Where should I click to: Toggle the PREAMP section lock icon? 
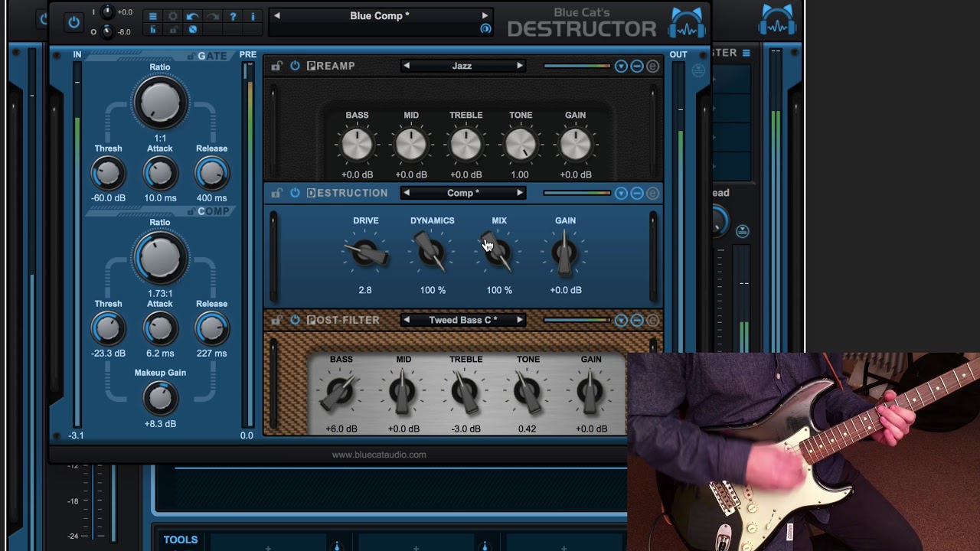pyautogui.click(x=277, y=66)
